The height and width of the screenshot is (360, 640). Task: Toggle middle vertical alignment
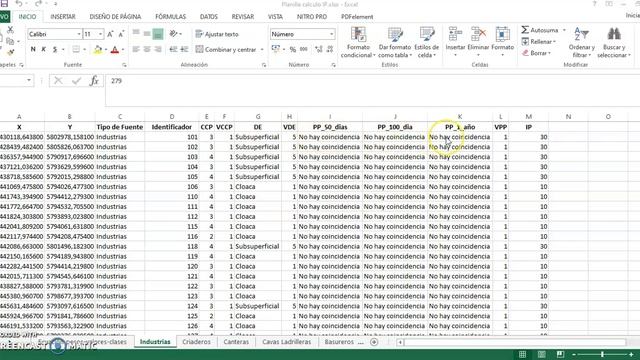click(147, 34)
